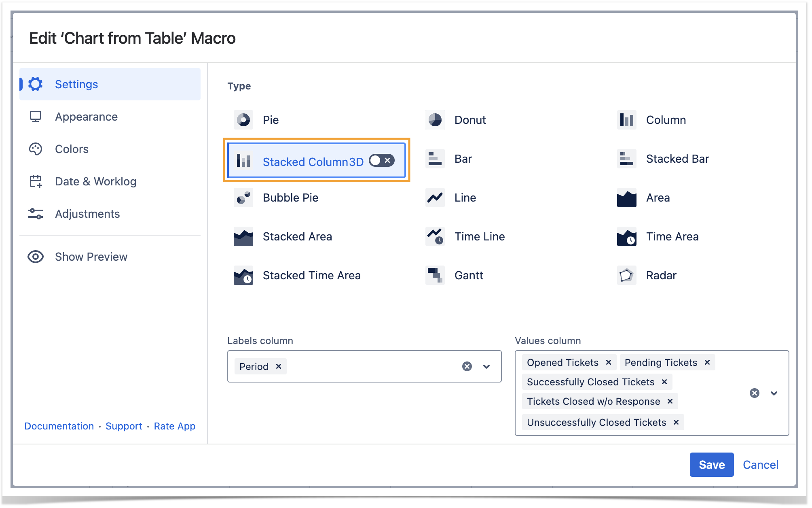Select the Time Line chart icon
Viewport: 812px width, 508px height.
pos(435,236)
